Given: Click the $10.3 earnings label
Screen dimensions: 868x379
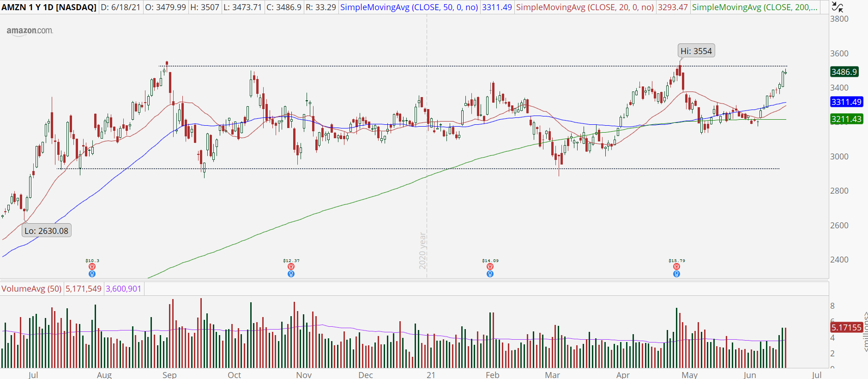Looking at the screenshot, I should (92, 261).
